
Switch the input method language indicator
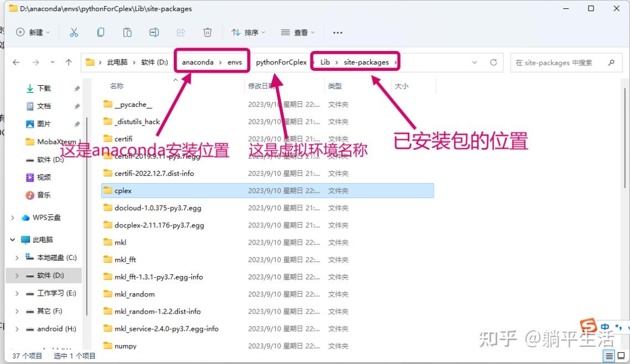tap(605, 326)
